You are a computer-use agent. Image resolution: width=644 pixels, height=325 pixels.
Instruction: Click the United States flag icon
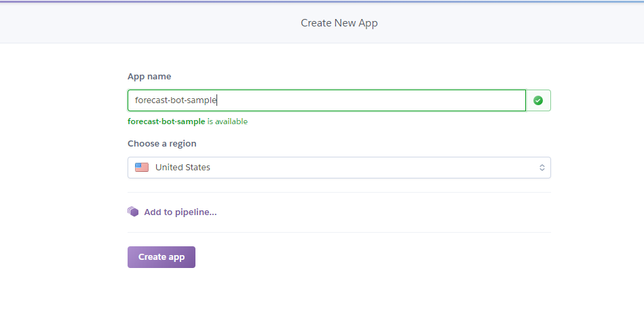tap(142, 167)
